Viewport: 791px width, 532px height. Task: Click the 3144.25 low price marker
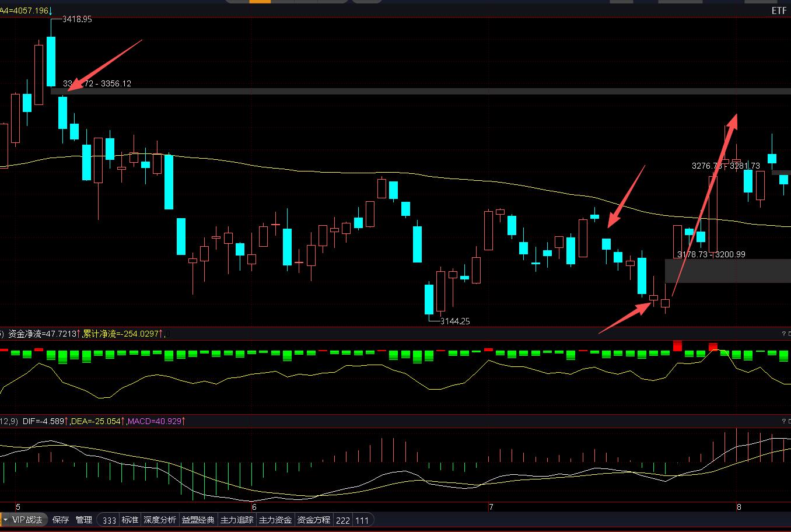tap(455, 321)
